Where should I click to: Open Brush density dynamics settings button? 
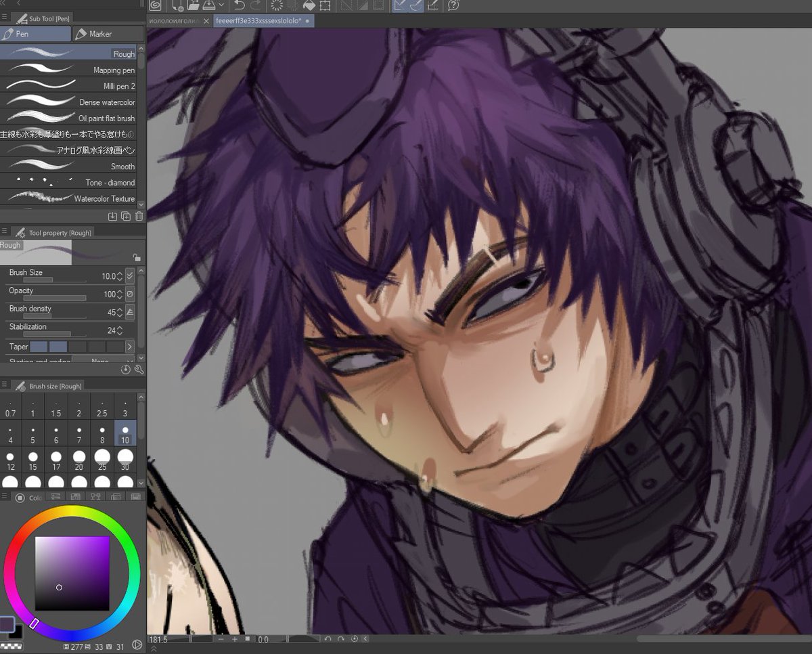click(130, 312)
